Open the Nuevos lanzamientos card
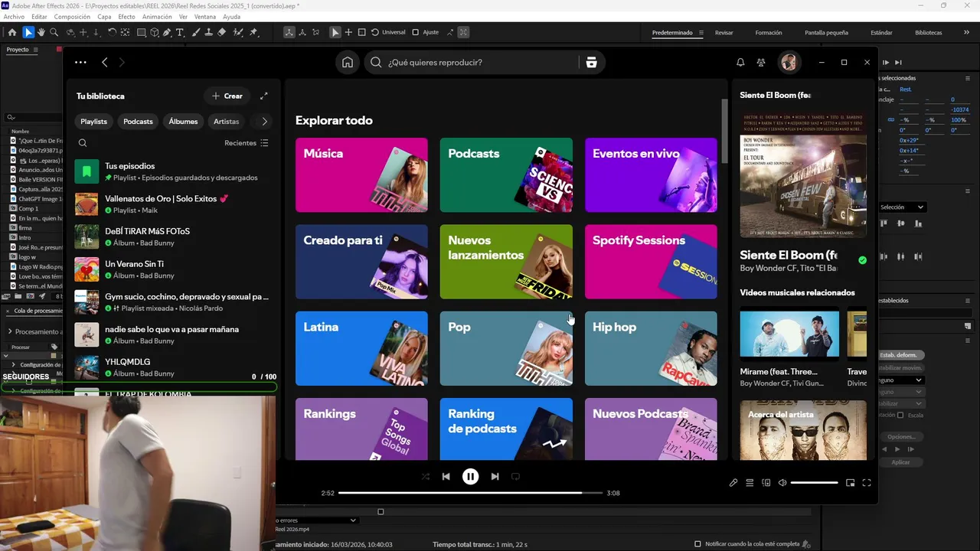The image size is (980, 551). (506, 262)
